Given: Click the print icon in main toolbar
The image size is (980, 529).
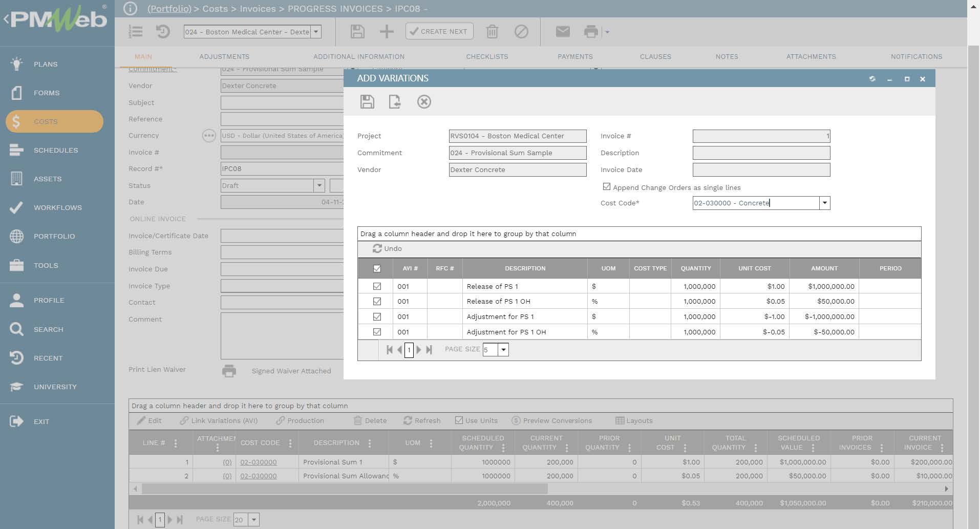Looking at the screenshot, I should [x=591, y=32].
